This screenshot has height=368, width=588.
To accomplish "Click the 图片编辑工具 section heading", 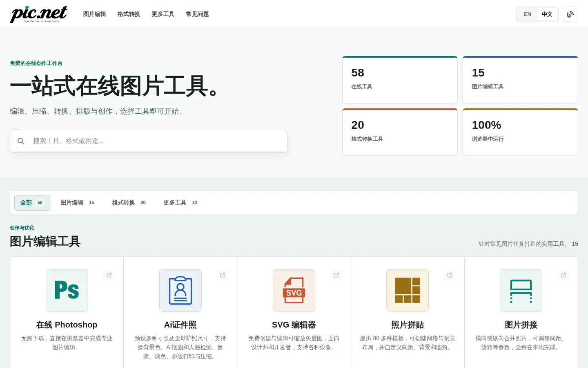I will pyautogui.click(x=45, y=242).
